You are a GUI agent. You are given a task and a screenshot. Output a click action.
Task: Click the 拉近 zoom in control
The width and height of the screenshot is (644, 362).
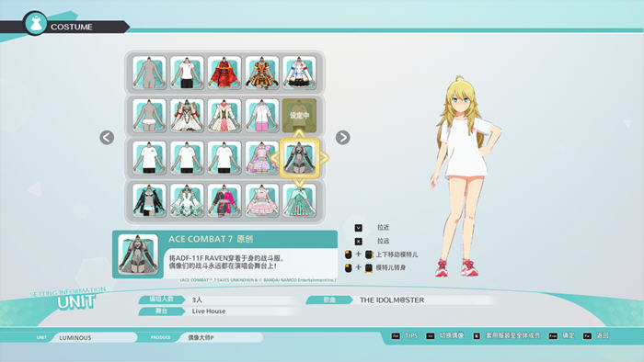click(x=372, y=228)
